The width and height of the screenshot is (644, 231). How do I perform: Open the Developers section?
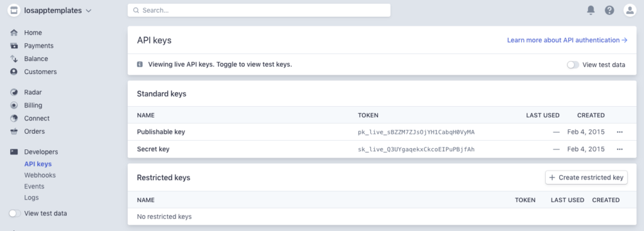41,152
